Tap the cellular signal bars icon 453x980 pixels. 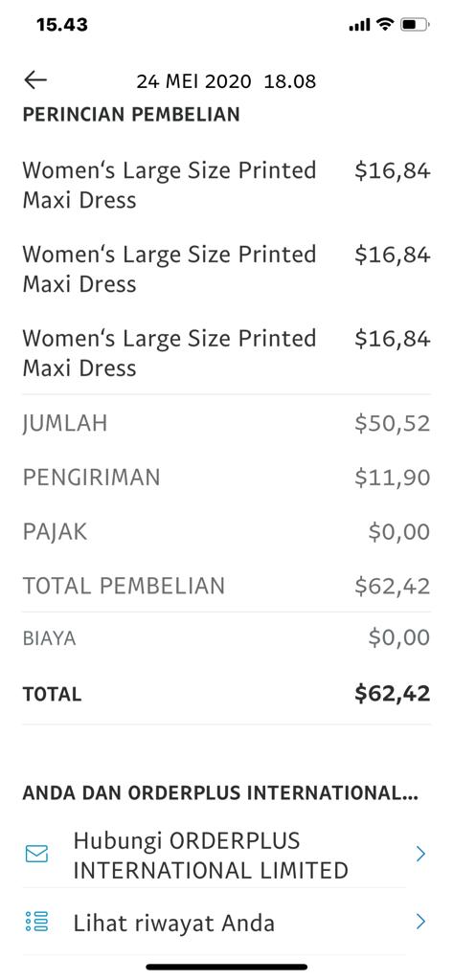coord(360,25)
